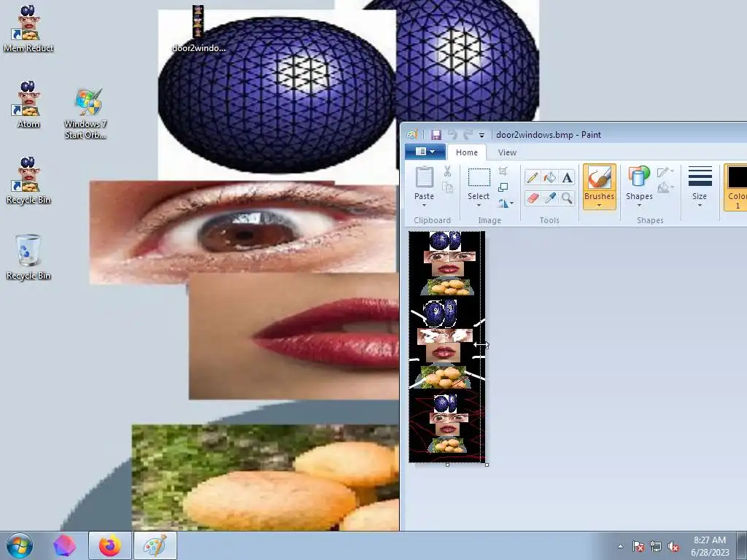Expand the Shapes dropdown arrow
The image size is (747, 560).
pyautogui.click(x=639, y=206)
